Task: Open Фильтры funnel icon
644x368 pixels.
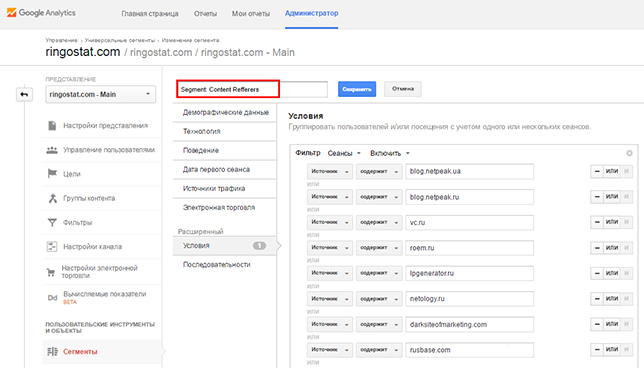Action: point(52,222)
